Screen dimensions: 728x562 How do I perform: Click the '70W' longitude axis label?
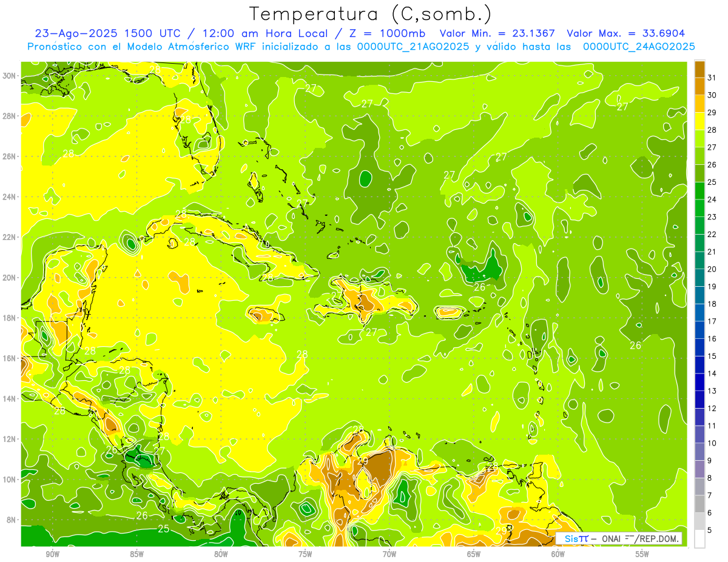click(x=389, y=554)
